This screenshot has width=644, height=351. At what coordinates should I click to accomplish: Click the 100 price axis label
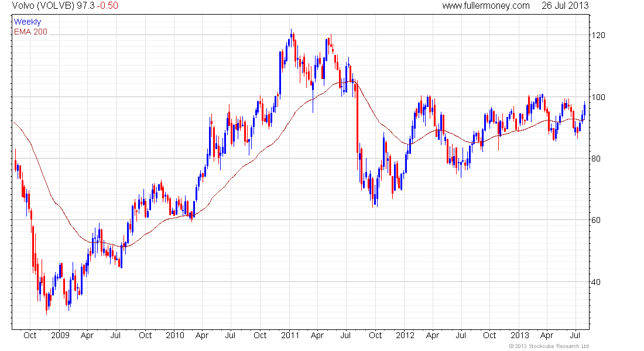[x=599, y=97]
